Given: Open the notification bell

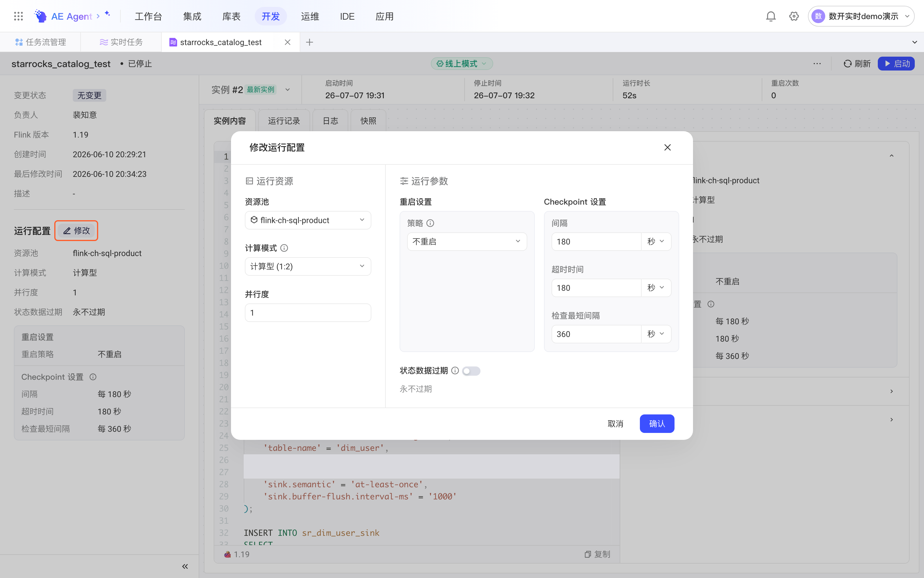Looking at the screenshot, I should 770,16.
